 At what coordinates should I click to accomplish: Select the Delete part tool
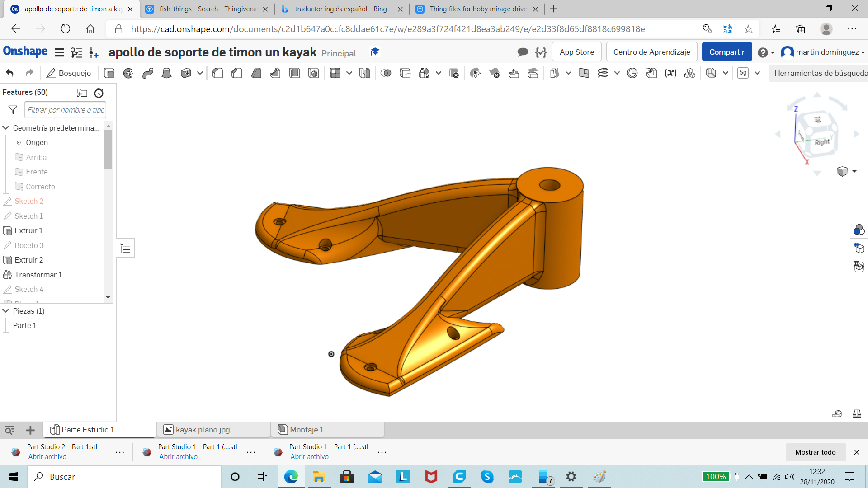pyautogui.click(x=454, y=73)
